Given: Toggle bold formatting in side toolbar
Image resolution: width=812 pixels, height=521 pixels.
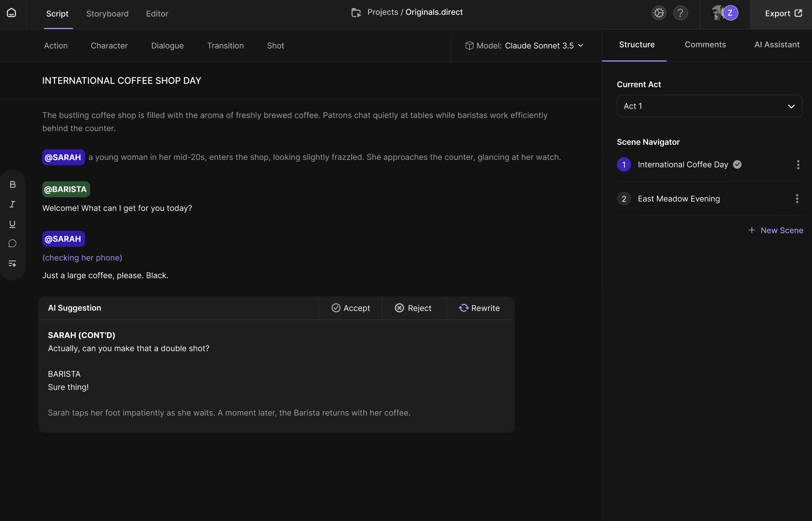Looking at the screenshot, I should (x=13, y=184).
